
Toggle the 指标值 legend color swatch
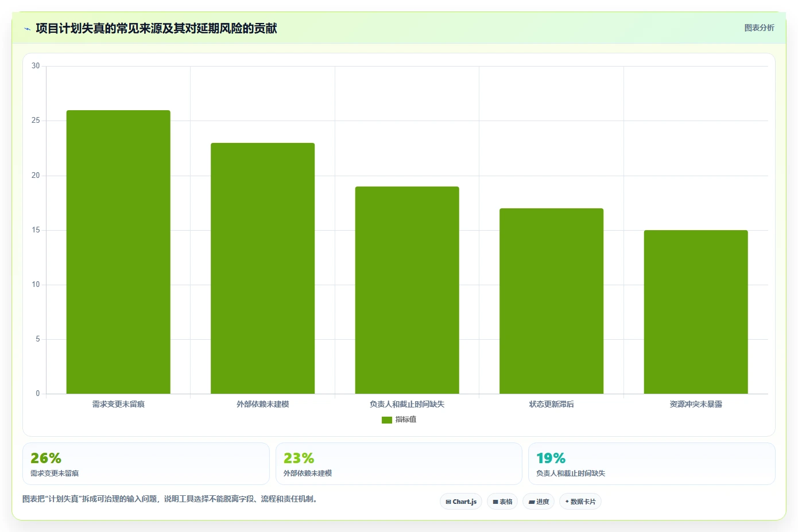[387, 420]
